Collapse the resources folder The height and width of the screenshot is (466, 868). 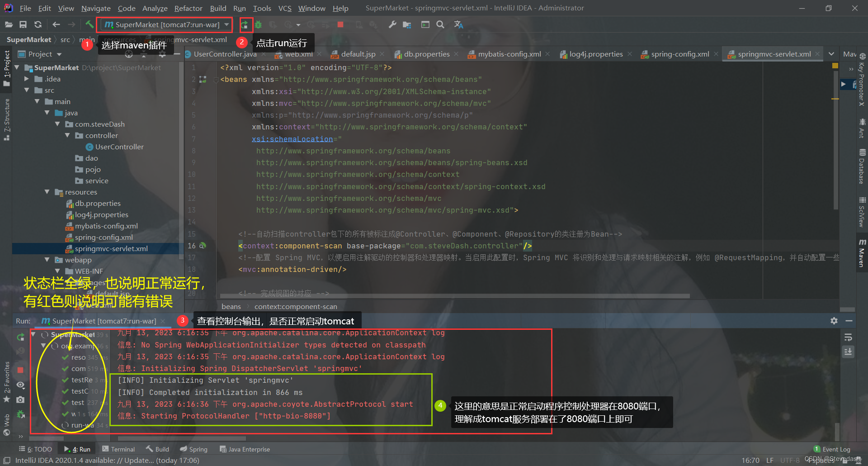(47, 192)
